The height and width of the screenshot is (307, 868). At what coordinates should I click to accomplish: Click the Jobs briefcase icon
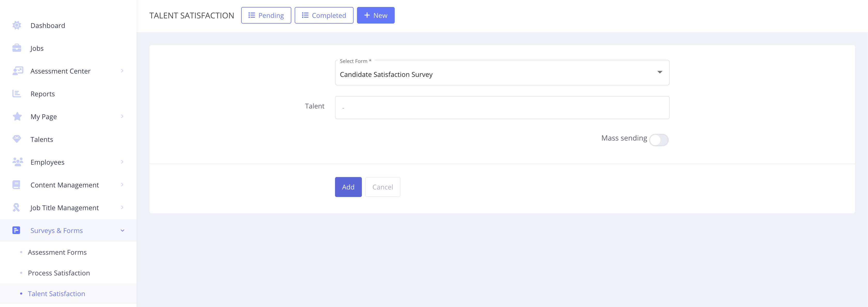pyautogui.click(x=17, y=48)
